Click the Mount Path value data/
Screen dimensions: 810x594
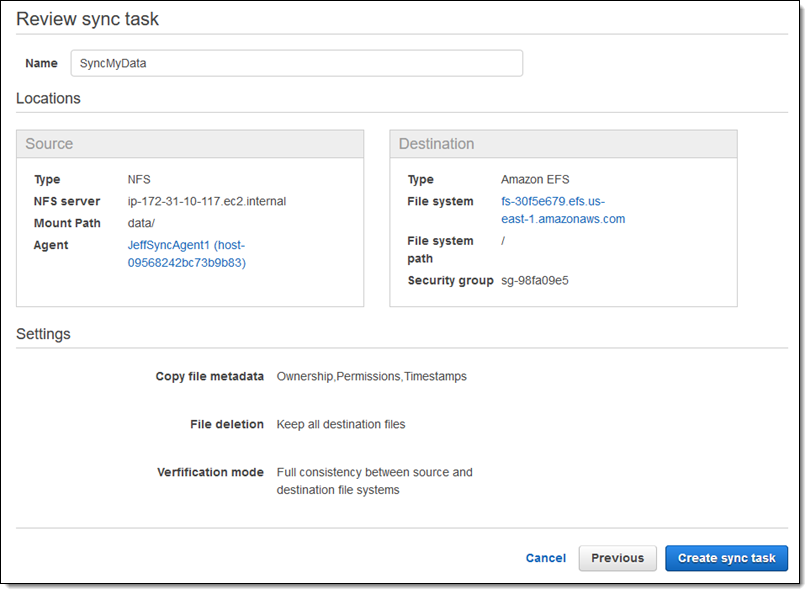click(141, 223)
